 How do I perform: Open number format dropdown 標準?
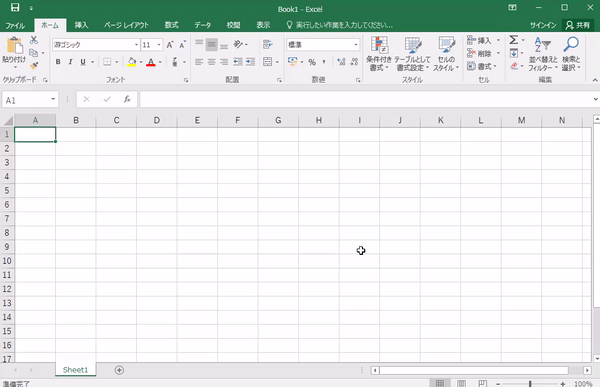tap(356, 45)
